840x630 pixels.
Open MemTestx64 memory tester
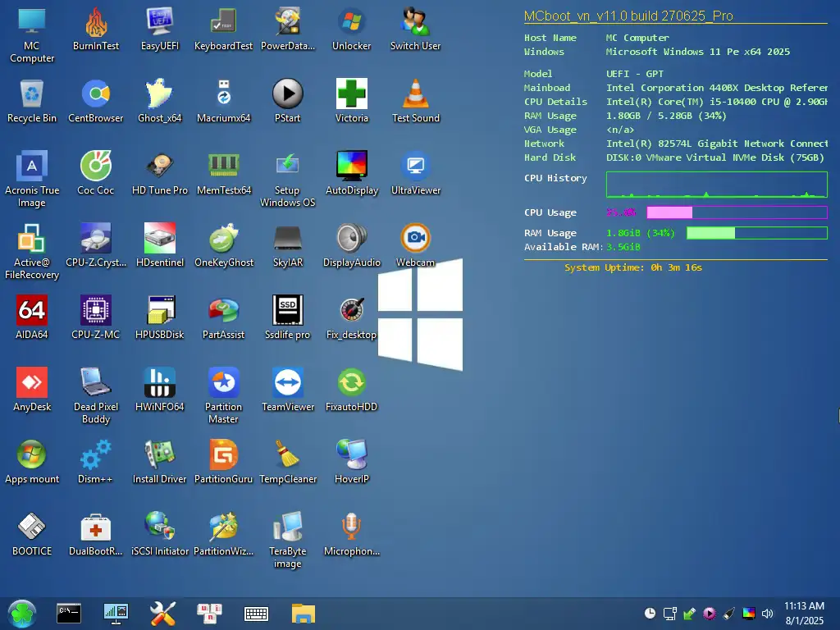point(223,167)
